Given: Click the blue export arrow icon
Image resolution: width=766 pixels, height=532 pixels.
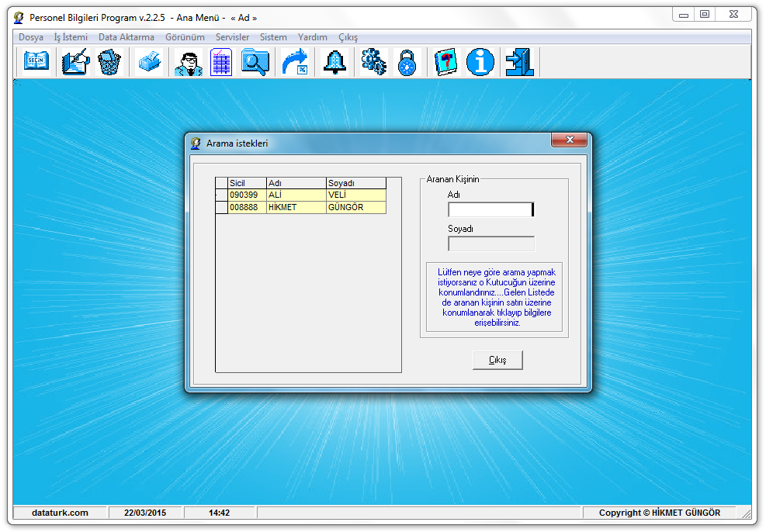Looking at the screenshot, I should coord(295,62).
